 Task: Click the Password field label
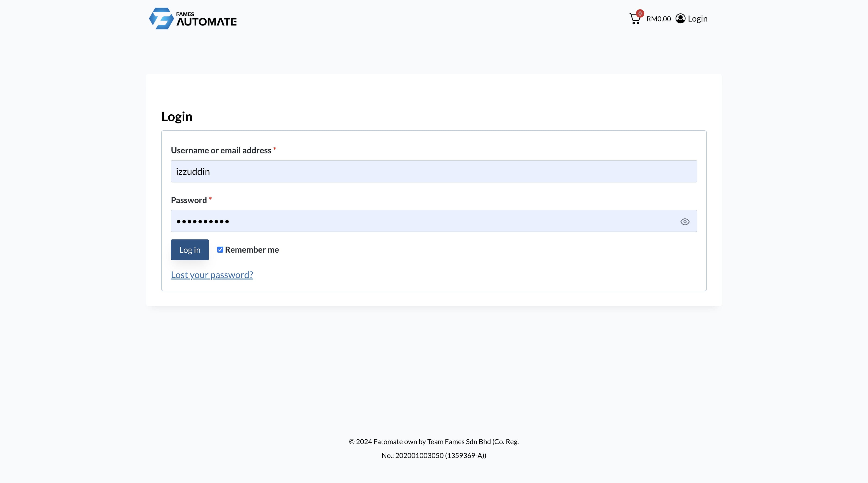pos(189,200)
